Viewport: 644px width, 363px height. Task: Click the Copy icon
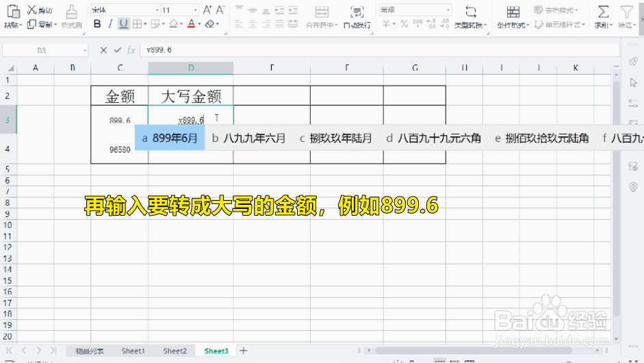(31, 25)
